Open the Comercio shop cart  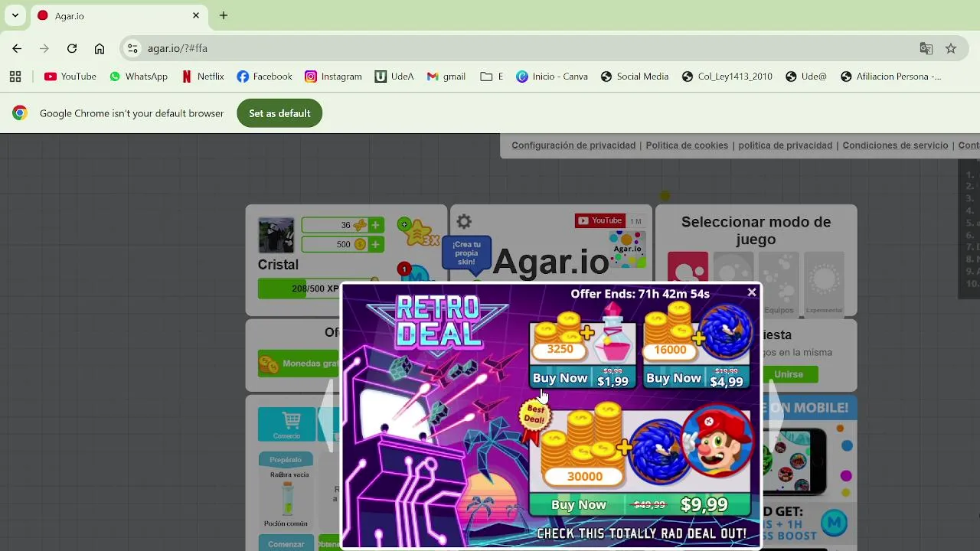coord(286,424)
